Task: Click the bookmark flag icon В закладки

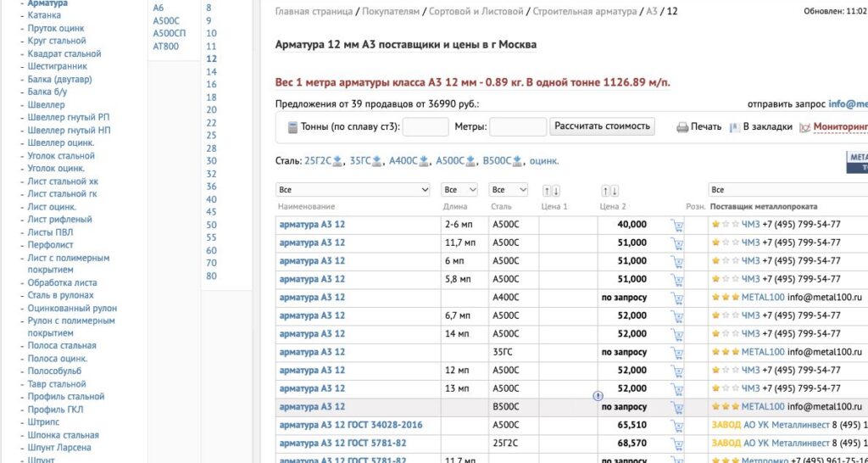Action: point(735,127)
